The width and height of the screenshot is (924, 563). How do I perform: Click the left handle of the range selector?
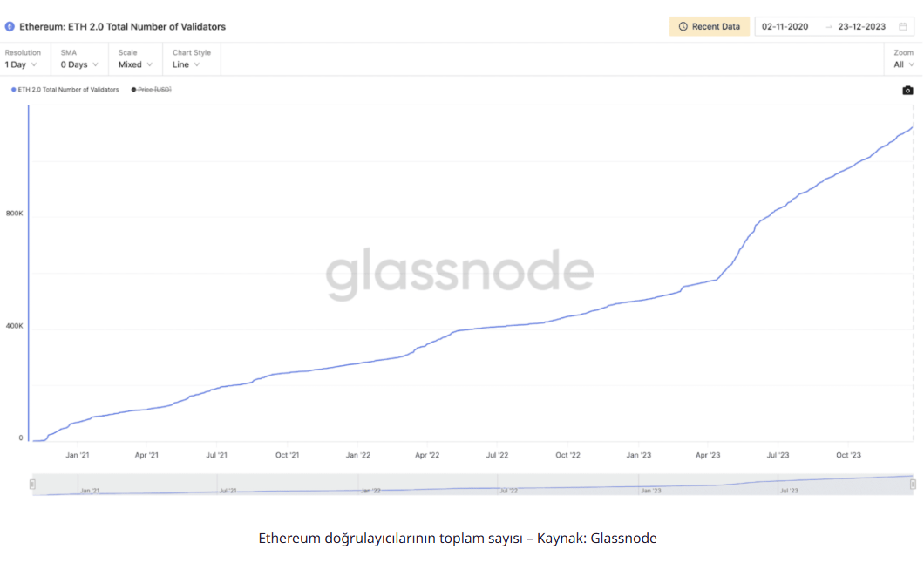click(32, 484)
